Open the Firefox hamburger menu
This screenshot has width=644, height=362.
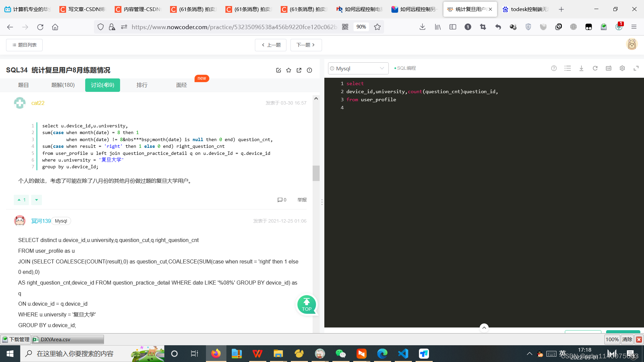pyautogui.click(x=634, y=27)
